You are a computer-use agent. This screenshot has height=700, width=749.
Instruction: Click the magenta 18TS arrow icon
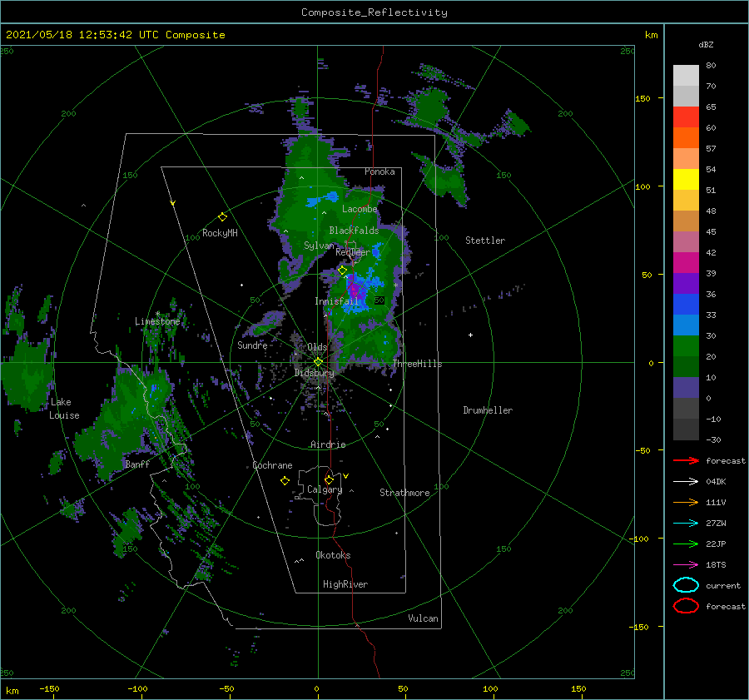point(686,565)
